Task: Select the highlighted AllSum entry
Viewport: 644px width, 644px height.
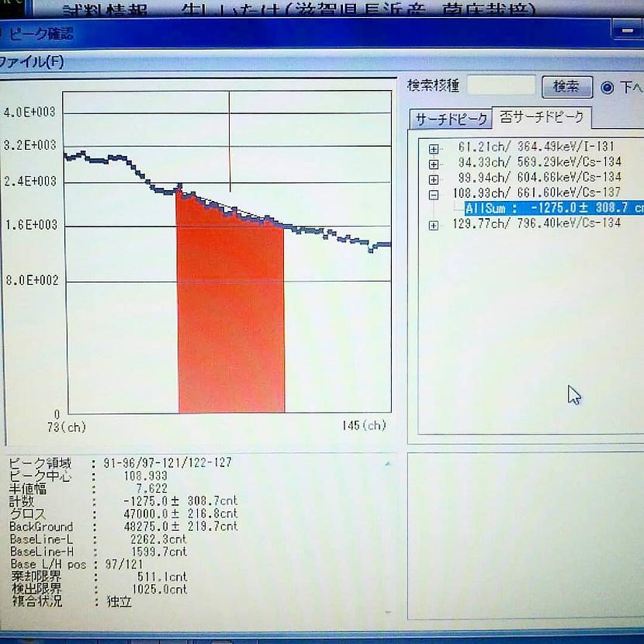Action: tap(552, 208)
